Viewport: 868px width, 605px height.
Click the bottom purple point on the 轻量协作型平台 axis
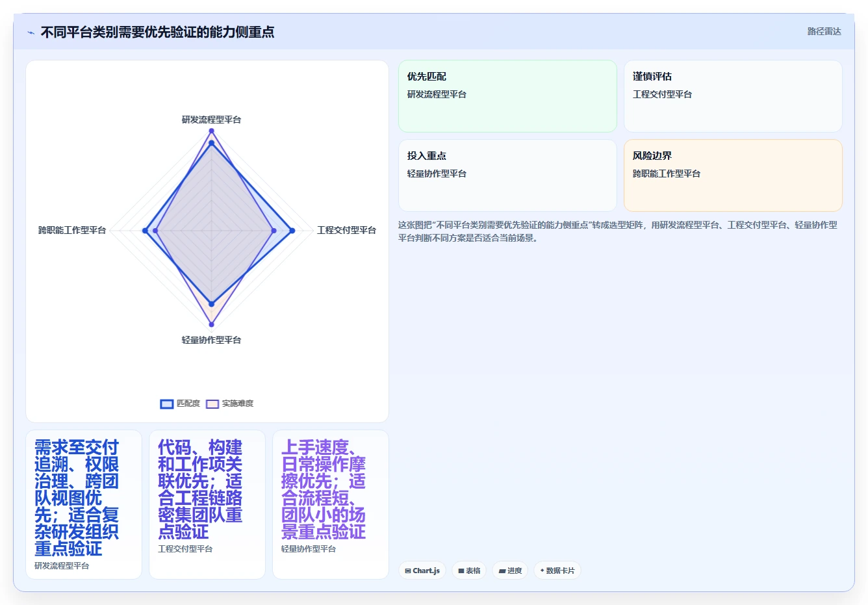pyautogui.click(x=211, y=324)
